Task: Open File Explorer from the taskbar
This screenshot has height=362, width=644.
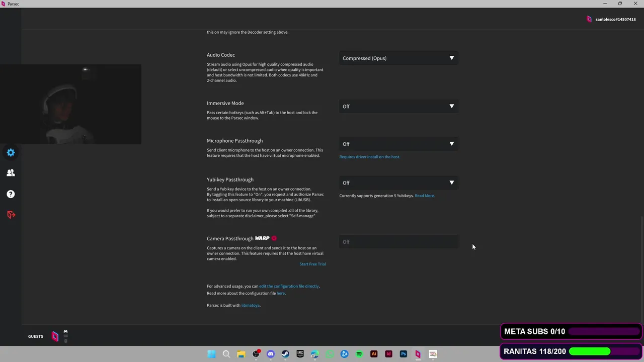Action: click(x=241, y=354)
